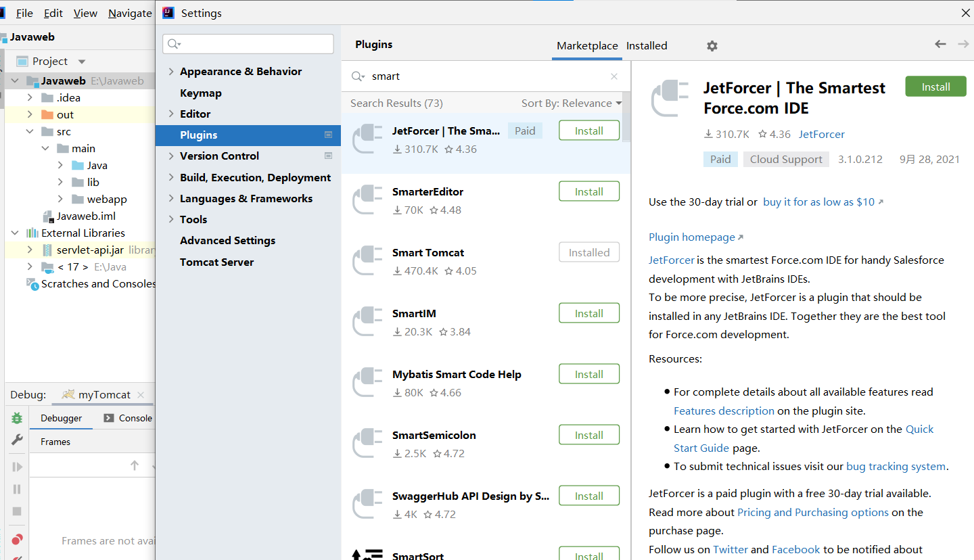Expand Build, Execution, Deployment section

coord(170,177)
